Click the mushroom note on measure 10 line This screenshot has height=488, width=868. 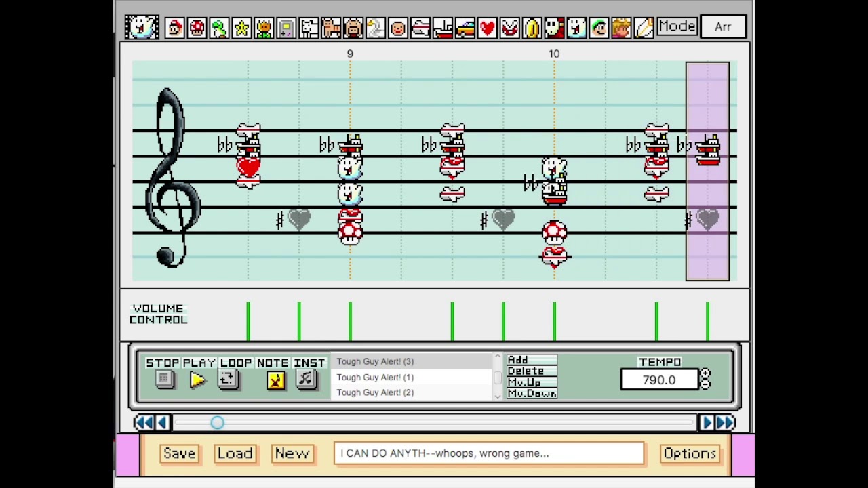click(554, 232)
